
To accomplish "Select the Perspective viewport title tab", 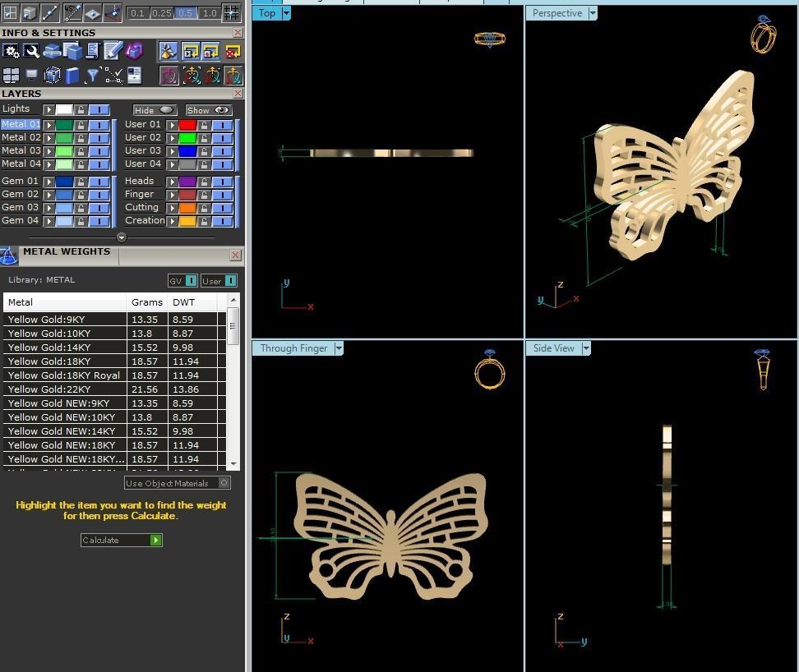I will [557, 13].
